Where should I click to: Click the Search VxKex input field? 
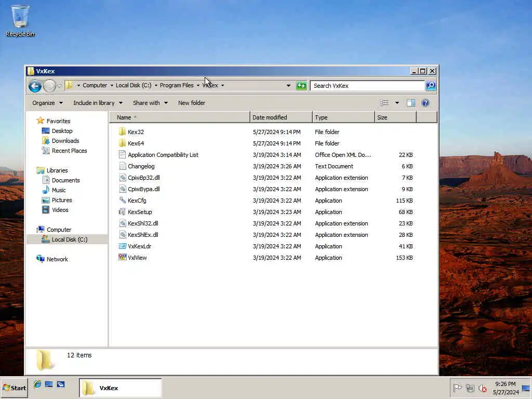[x=368, y=86]
